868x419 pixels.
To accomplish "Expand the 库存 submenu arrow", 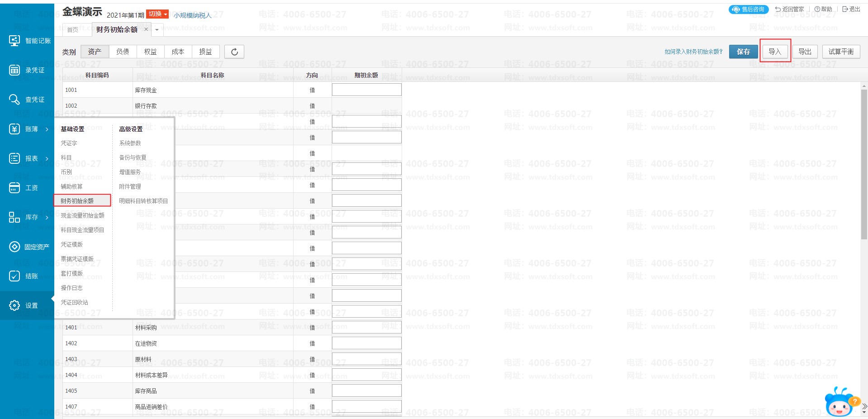I will [47, 218].
